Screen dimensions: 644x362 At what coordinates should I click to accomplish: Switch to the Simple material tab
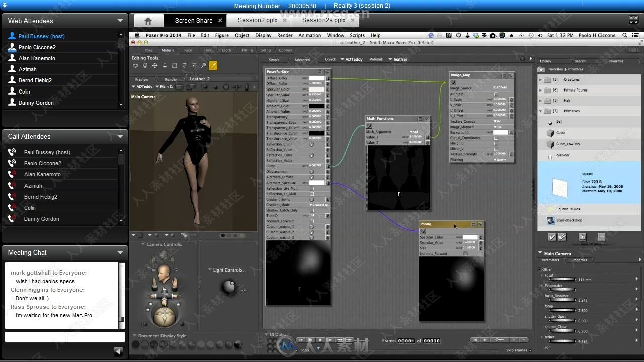274,60
